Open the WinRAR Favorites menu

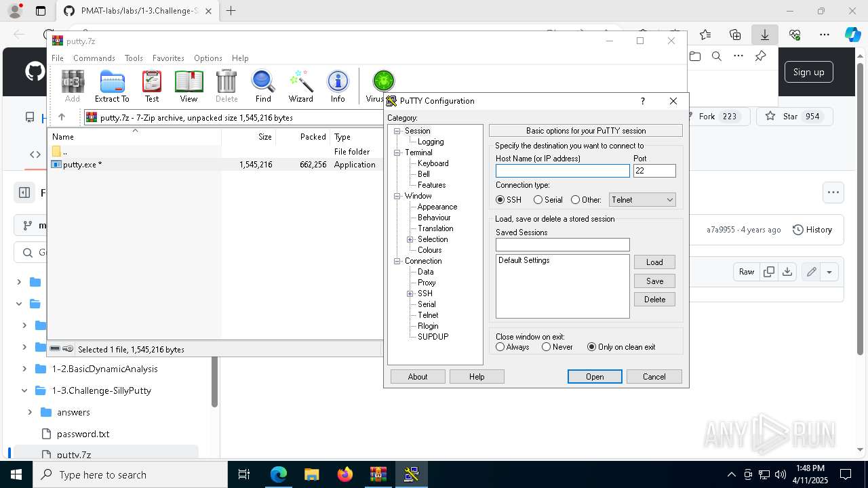168,58
